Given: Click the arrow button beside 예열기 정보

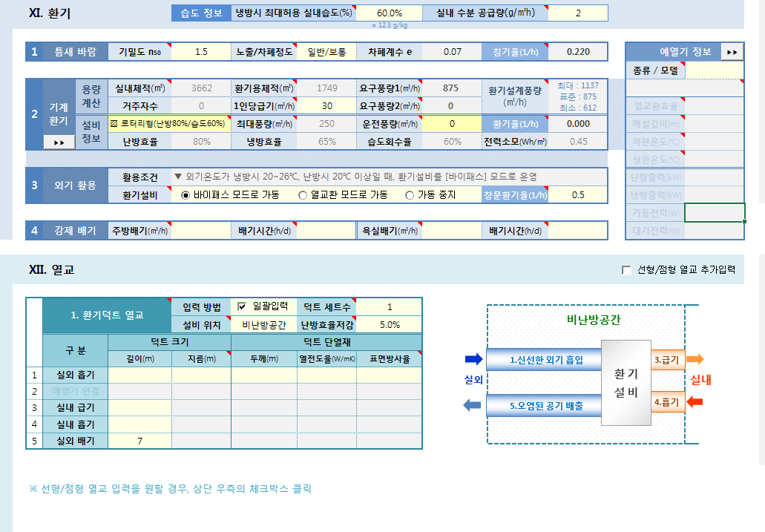Looking at the screenshot, I should point(732,52).
